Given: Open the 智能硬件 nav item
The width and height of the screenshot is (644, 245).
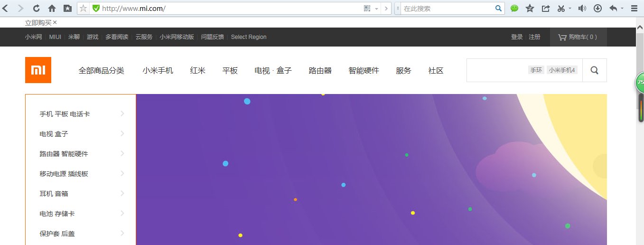Looking at the screenshot, I should click(x=364, y=70).
